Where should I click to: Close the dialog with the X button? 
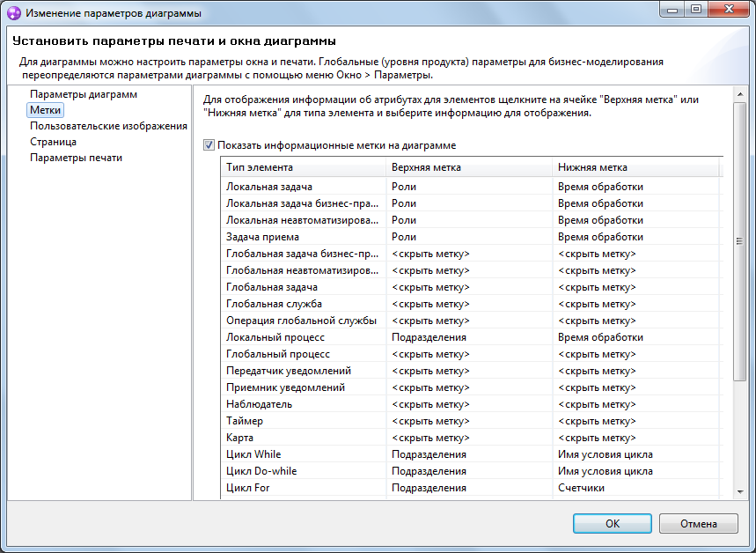pyautogui.click(x=729, y=9)
